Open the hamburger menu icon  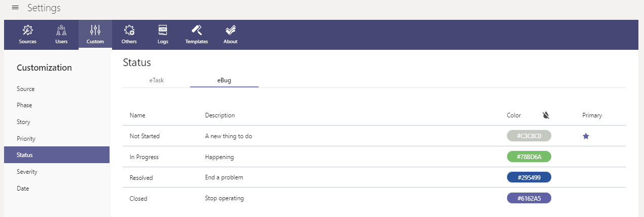15,8
